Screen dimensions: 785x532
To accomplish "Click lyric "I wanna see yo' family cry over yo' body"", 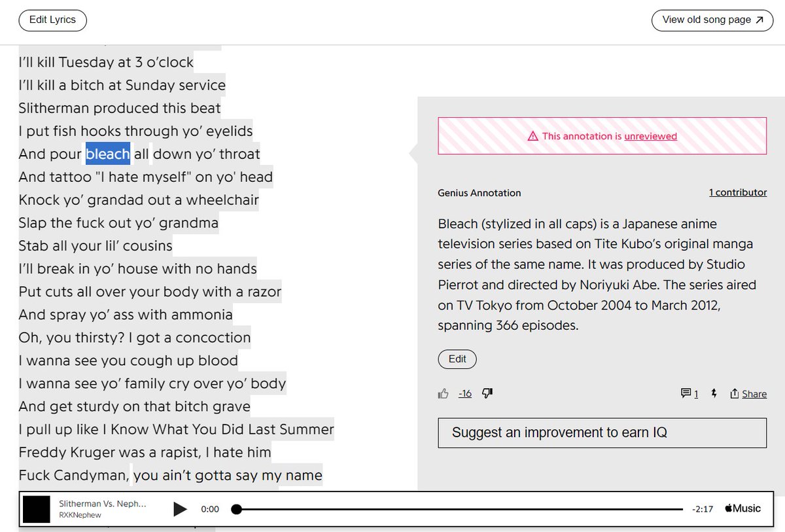I will 152,383.
